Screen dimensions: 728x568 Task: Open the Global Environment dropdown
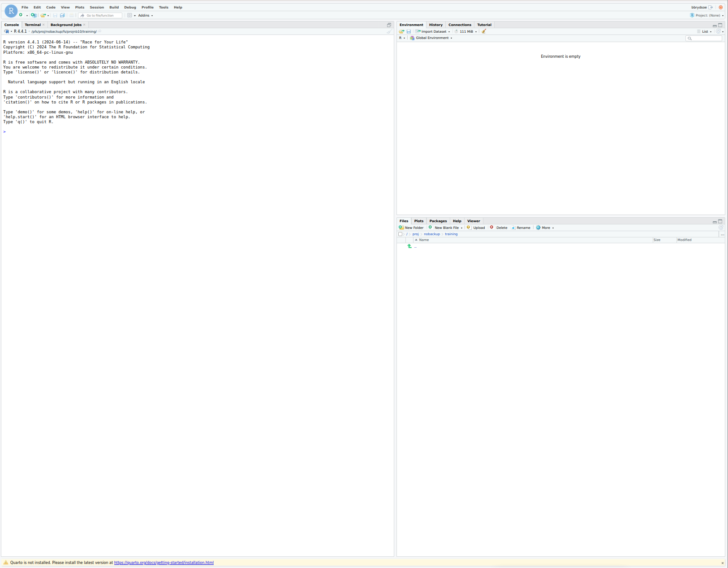click(431, 38)
